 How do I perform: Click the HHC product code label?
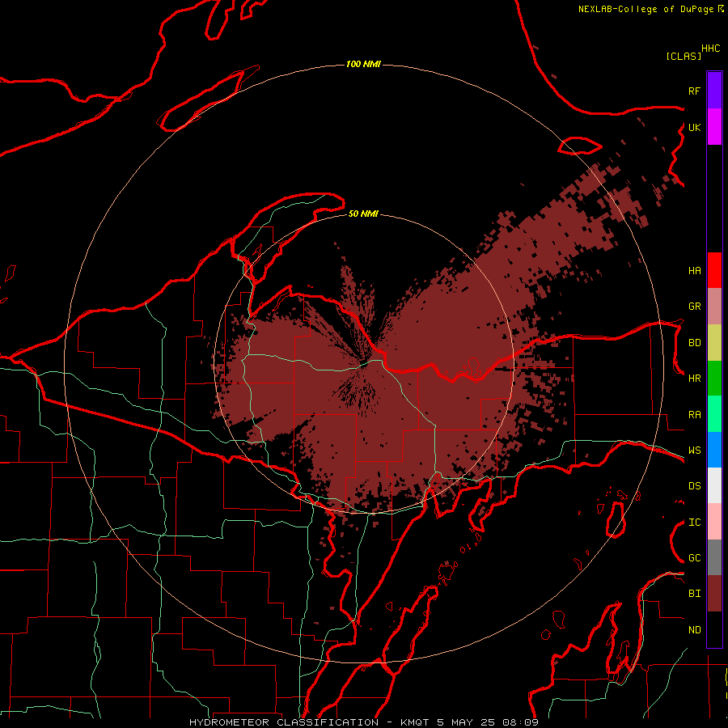pos(711,49)
